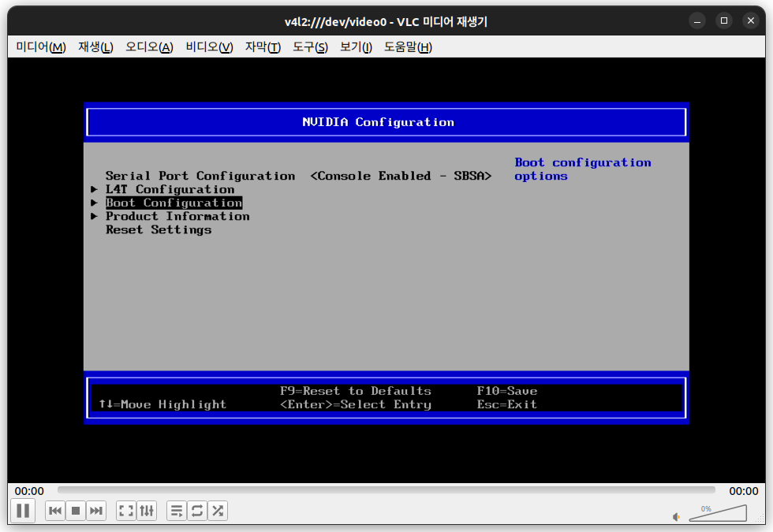This screenshot has width=773, height=532.
Task: Click the F10=Save hint
Action: [x=506, y=391]
